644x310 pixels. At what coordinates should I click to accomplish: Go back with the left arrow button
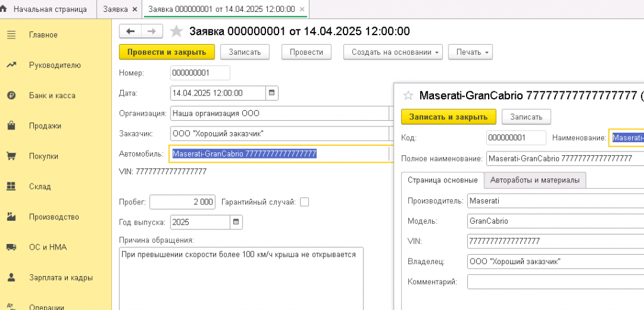click(130, 31)
